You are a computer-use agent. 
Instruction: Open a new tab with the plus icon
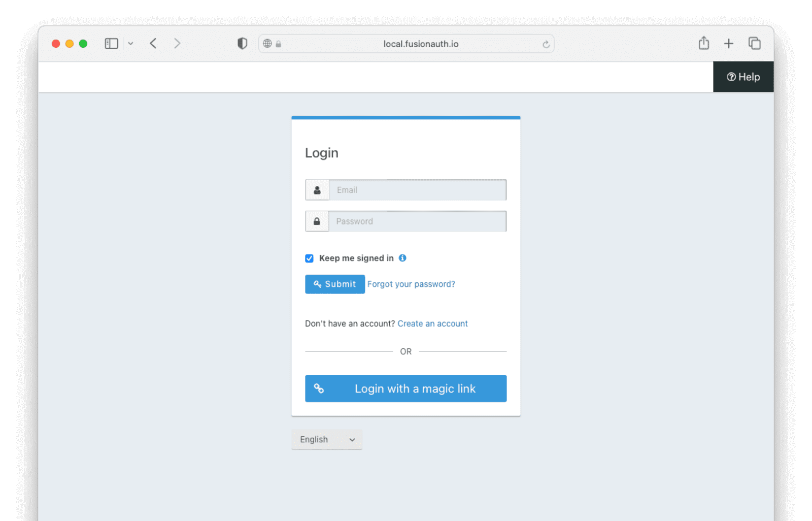coord(729,44)
